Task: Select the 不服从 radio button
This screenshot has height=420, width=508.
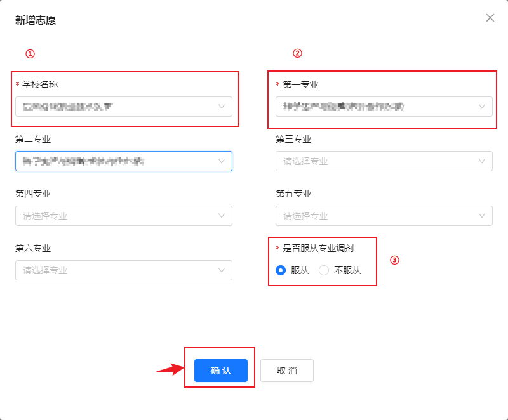Action: 324,270
